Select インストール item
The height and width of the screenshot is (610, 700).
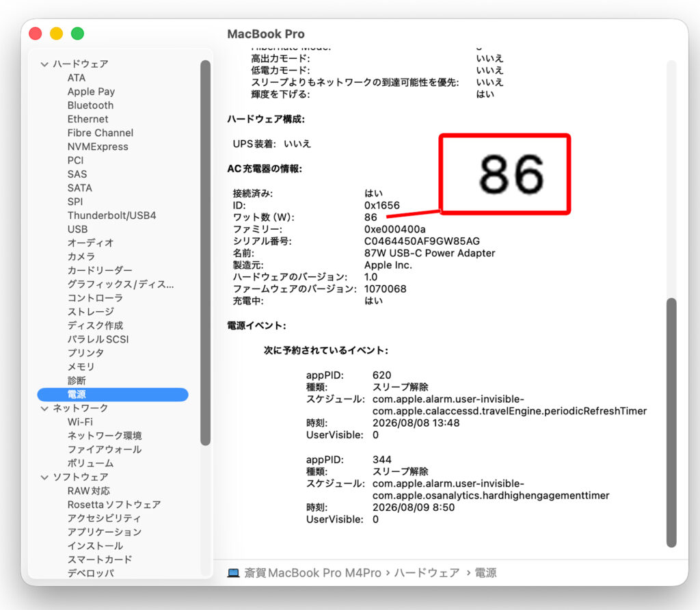95,546
